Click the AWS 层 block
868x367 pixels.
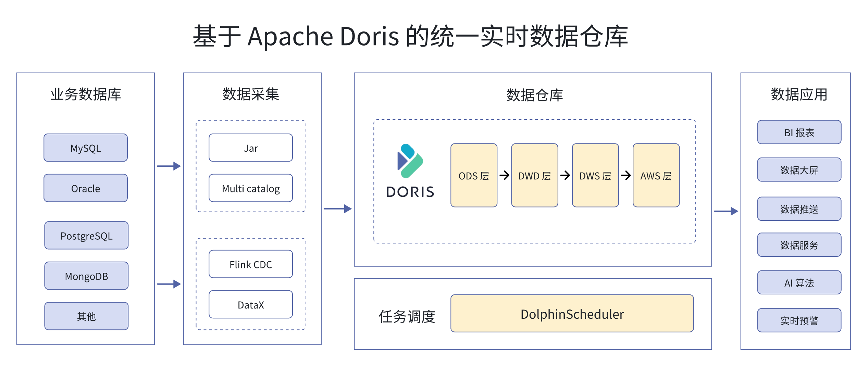[x=656, y=175]
